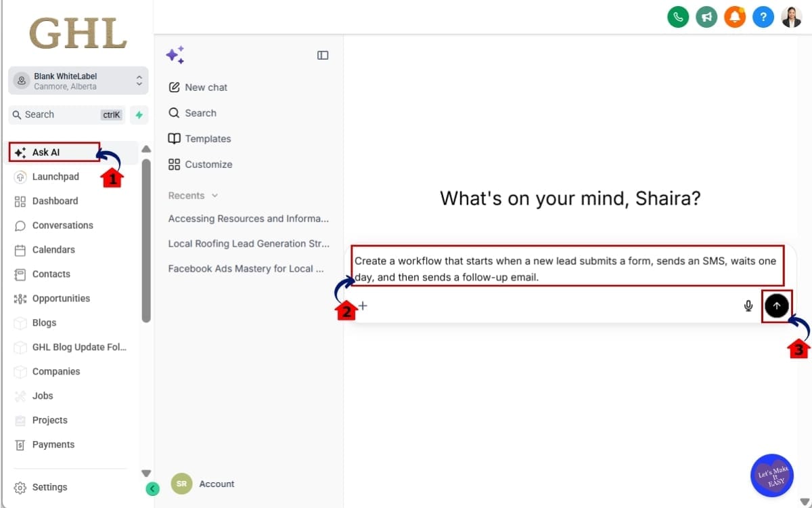812x508 pixels.
Task: Click the Dashboard grid icon
Action: click(20, 201)
